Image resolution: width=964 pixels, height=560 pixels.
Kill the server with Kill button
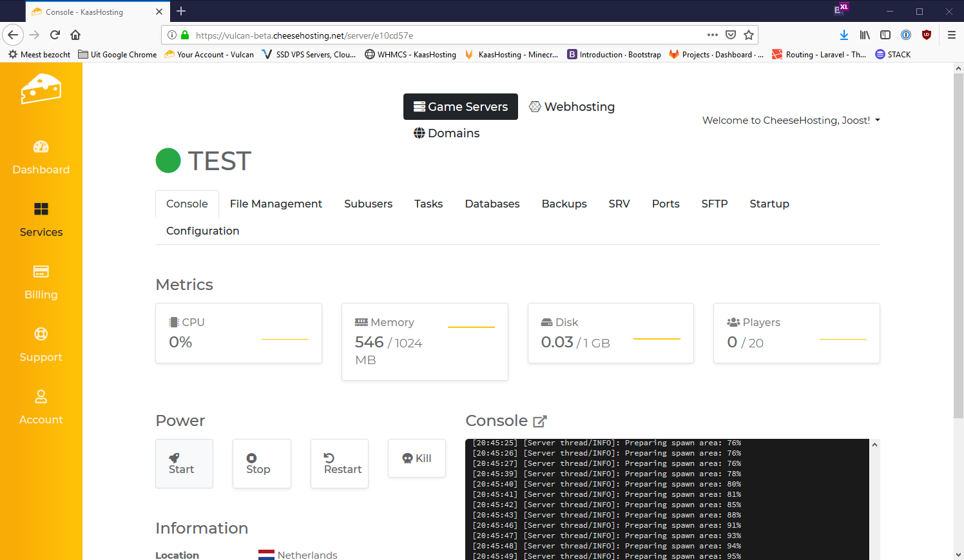[x=417, y=458]
